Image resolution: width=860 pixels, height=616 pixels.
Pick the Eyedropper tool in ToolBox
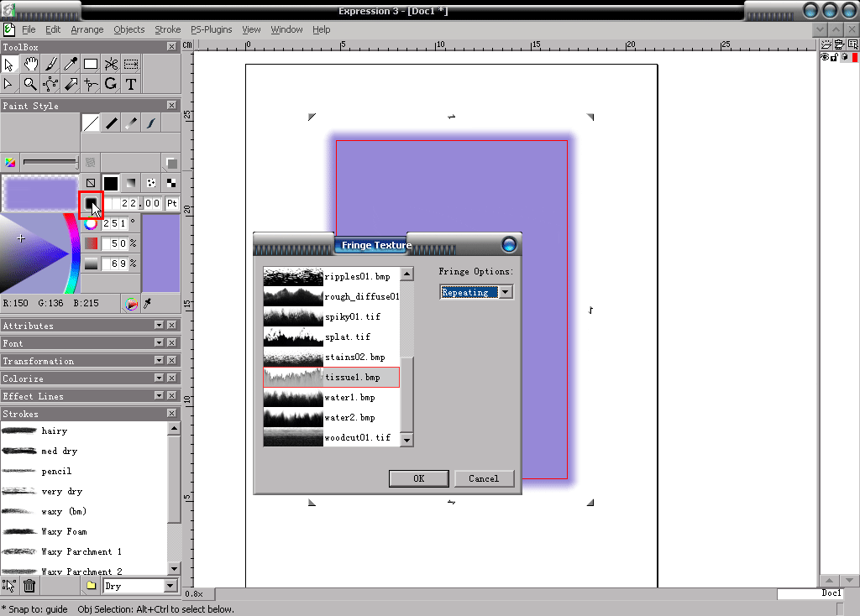click(x=71, y=65)
